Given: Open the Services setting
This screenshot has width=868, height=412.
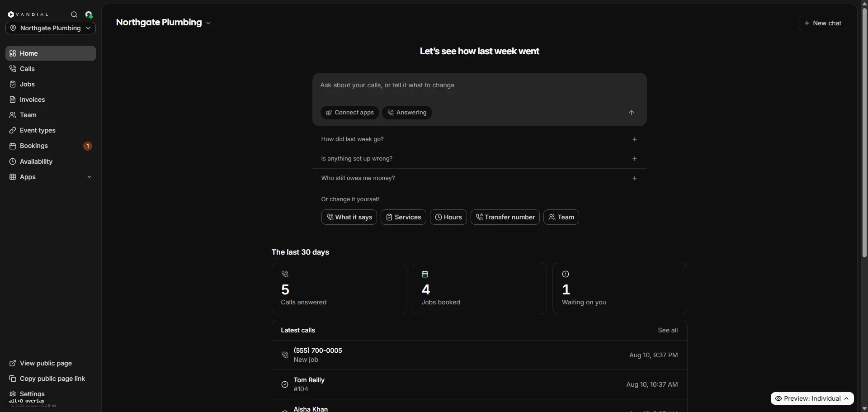Looking at the screenshot, I should point(403,217).
